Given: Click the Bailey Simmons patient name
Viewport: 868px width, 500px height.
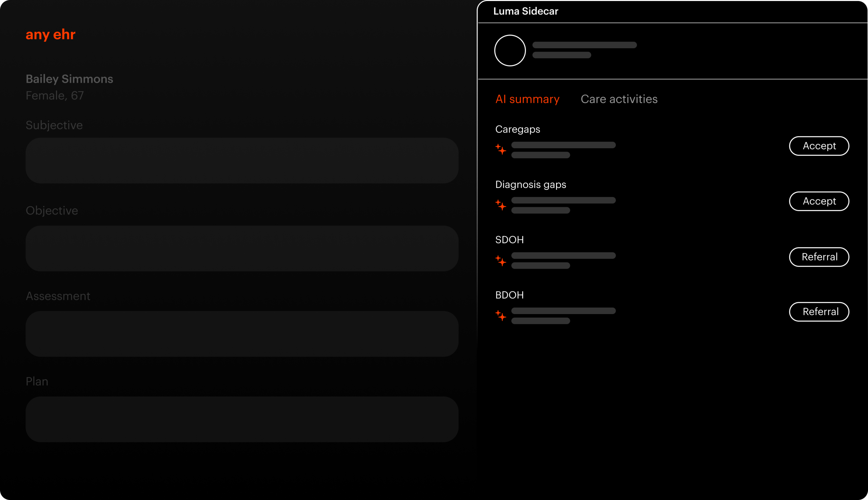Looking at the screenshot, I should [69, 79].
